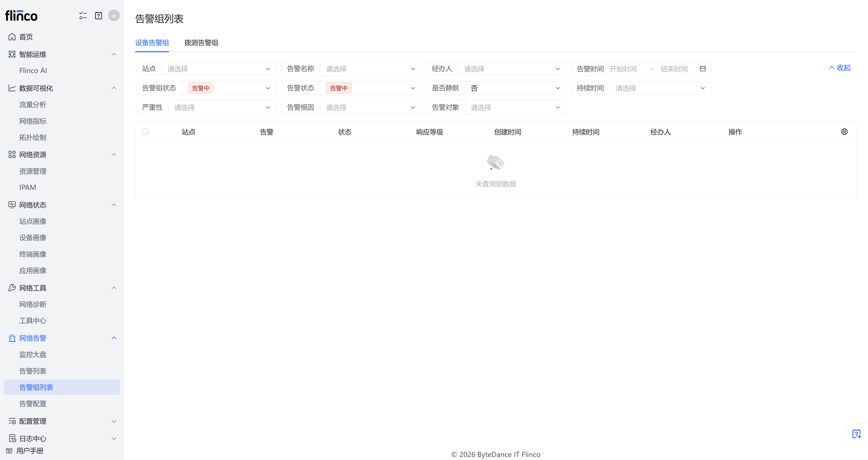Collapse the 网络告警 sidebar section

(x=114, y=338)
